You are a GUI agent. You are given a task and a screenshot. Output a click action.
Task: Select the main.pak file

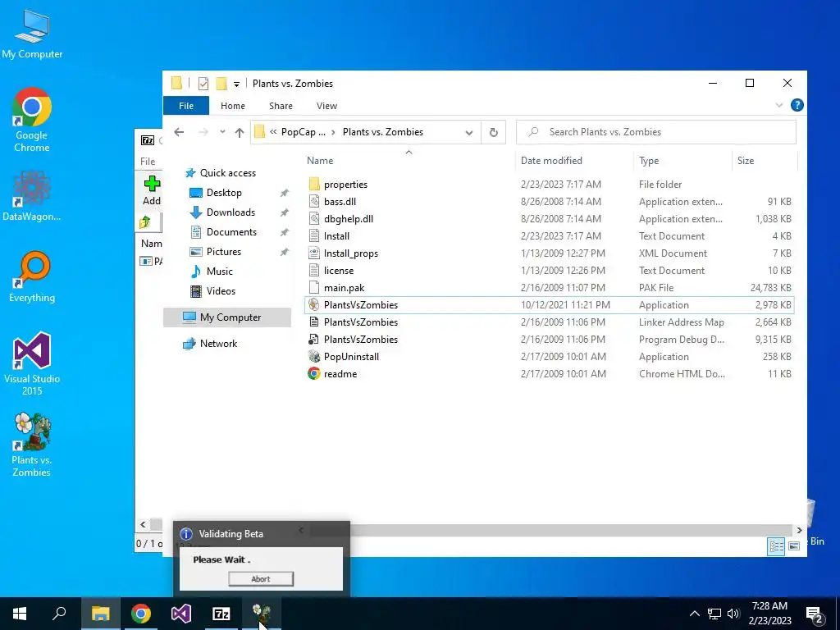pos(549,288)
